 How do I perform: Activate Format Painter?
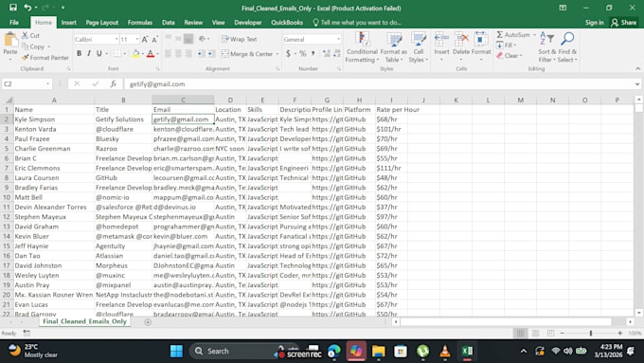[45, 58]
